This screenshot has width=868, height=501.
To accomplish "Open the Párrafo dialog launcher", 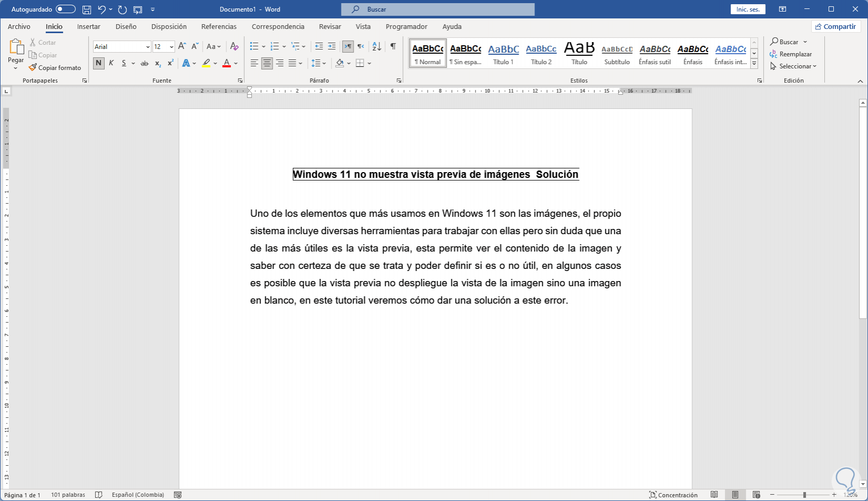I will (x=399, y=81).
